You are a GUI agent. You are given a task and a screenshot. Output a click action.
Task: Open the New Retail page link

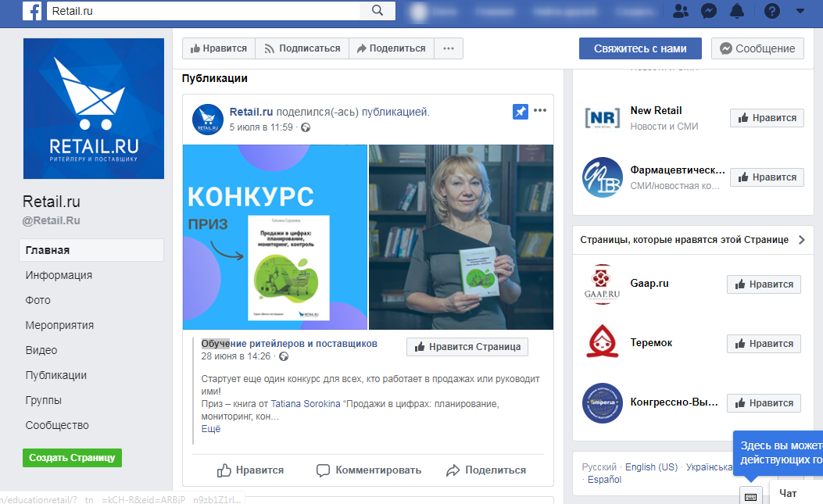tap(656, 111)
